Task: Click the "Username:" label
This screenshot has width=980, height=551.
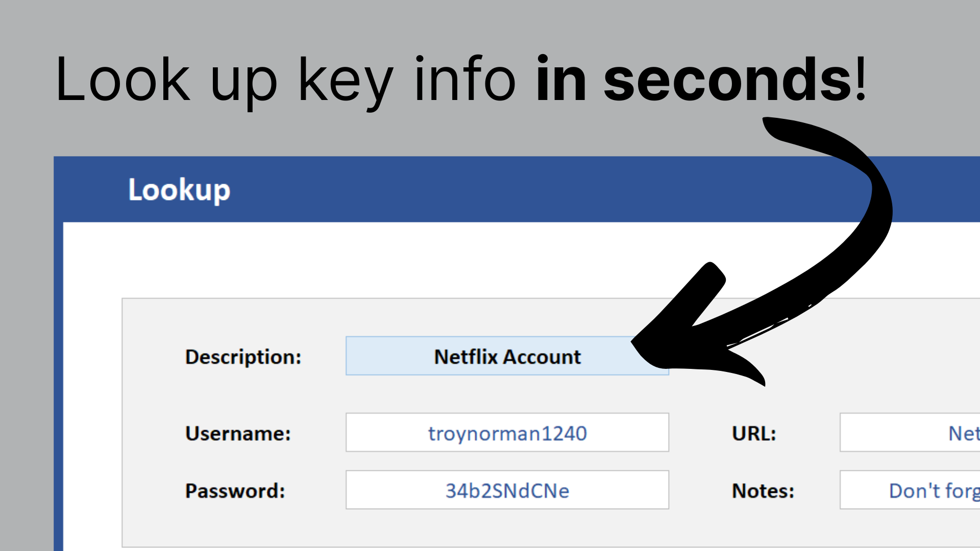Action: coord(238,433)
